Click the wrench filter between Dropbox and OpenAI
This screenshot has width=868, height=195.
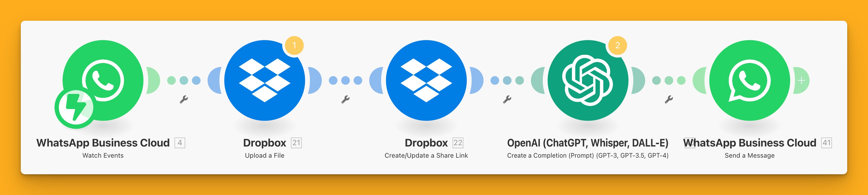coord(507,99)
